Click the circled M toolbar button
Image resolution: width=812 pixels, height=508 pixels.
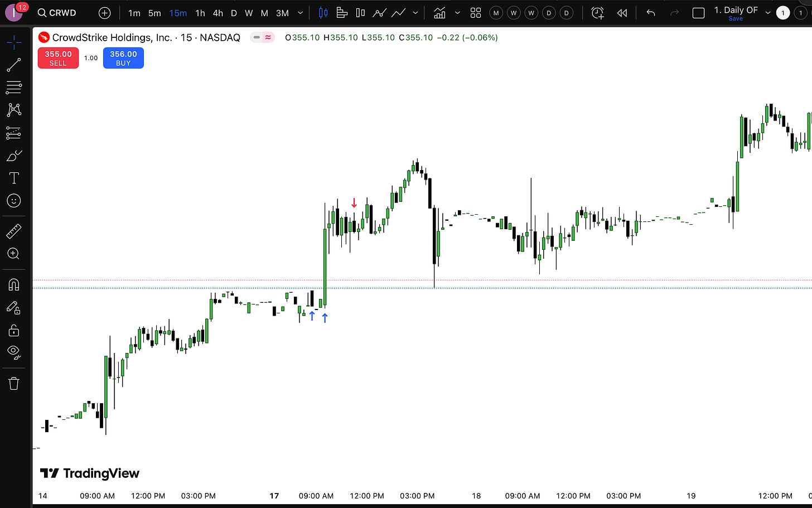click(x=496, y=13)
